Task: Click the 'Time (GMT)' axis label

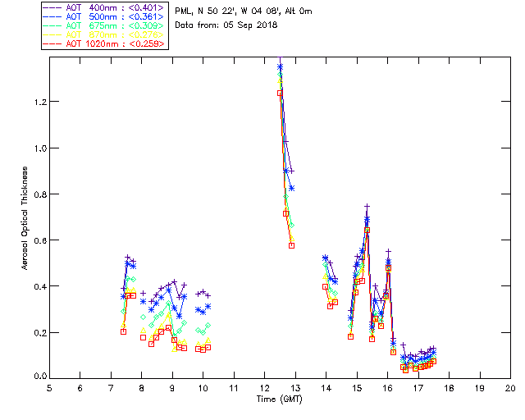Action: [279, 399]
